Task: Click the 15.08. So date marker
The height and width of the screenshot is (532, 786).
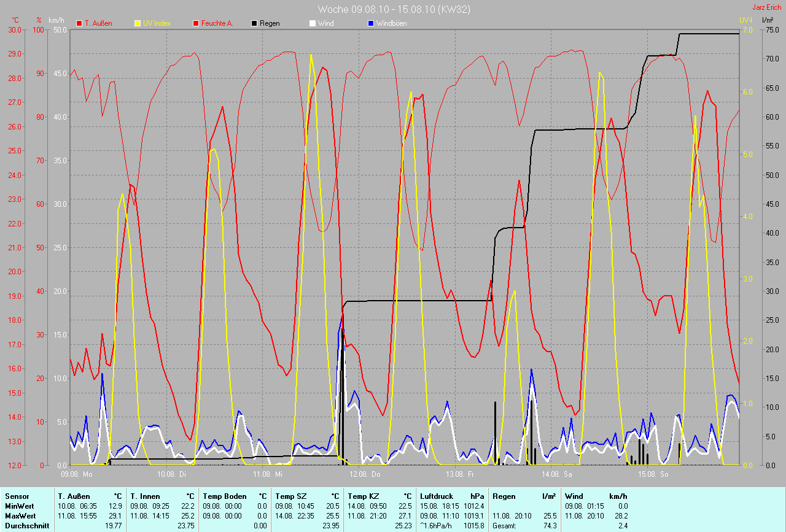Action: 653,474
